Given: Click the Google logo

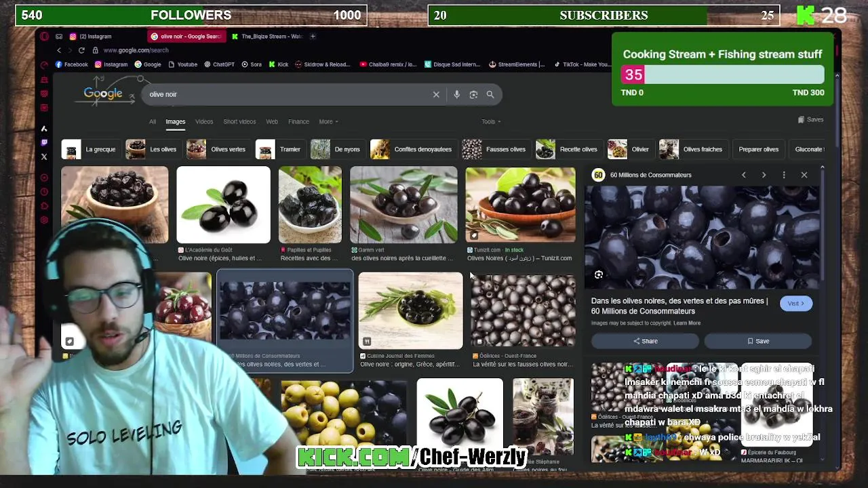Looking at the screenshot, I should (x=103, y=94).
